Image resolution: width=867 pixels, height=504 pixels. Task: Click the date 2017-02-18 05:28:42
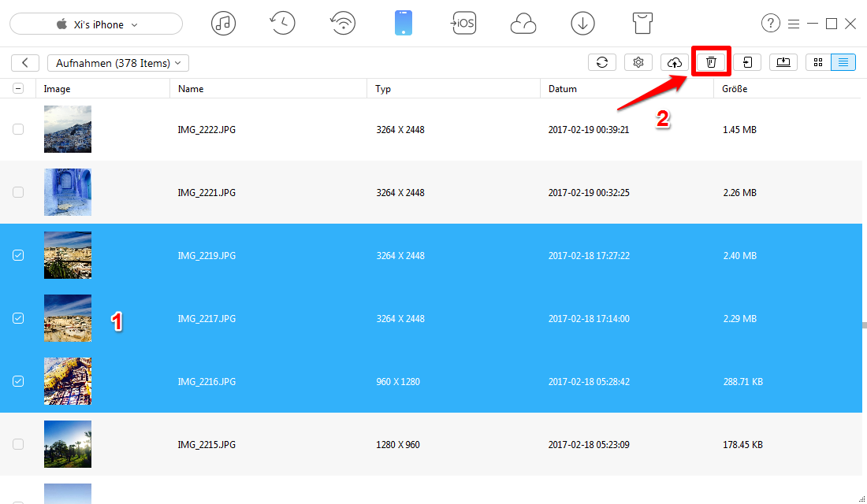pyautogui.click(x=589, y=382)
